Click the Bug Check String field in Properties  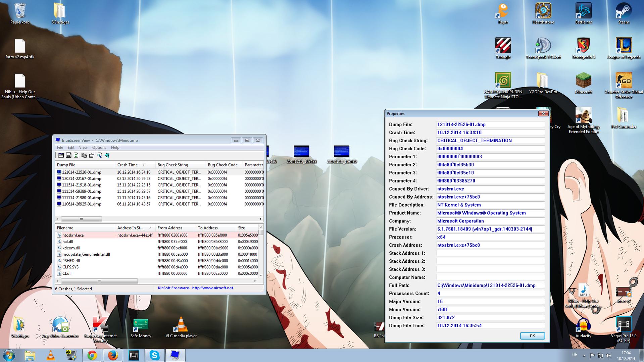(x=490, y=141)
